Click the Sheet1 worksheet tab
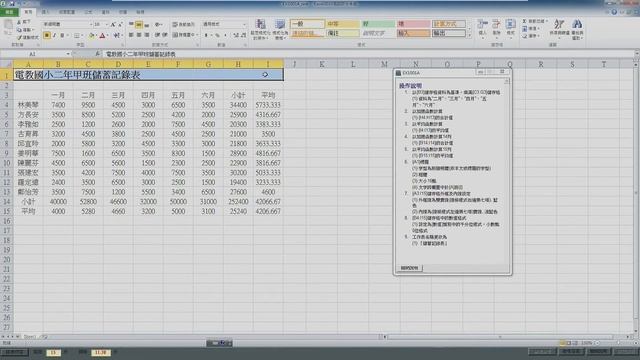 [x=30, y=337]
